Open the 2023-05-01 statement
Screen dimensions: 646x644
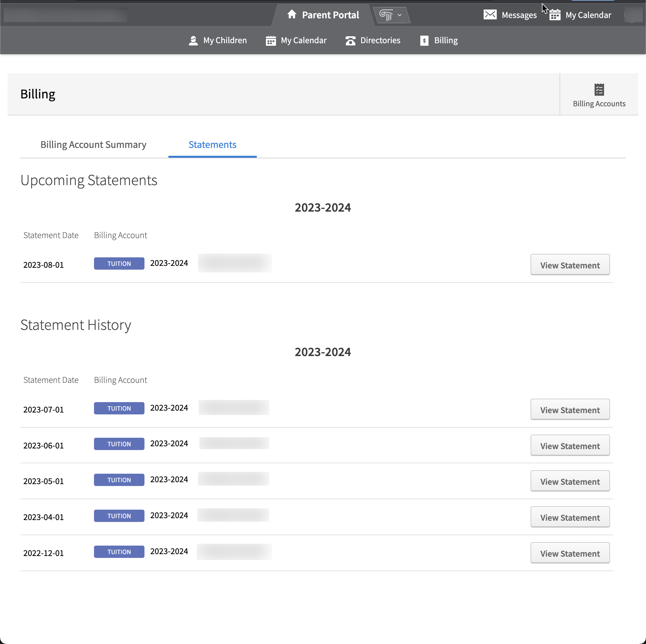coord(570,482)
